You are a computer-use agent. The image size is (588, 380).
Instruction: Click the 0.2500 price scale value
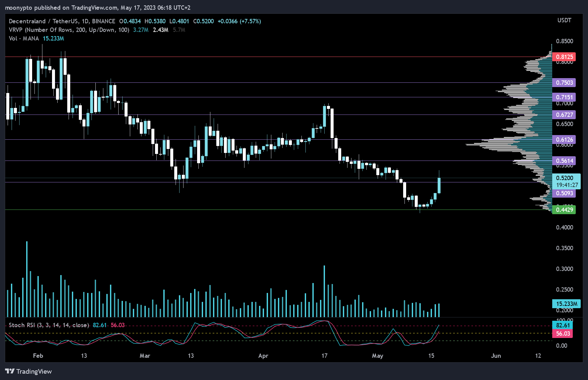click(x=564, y=290)
